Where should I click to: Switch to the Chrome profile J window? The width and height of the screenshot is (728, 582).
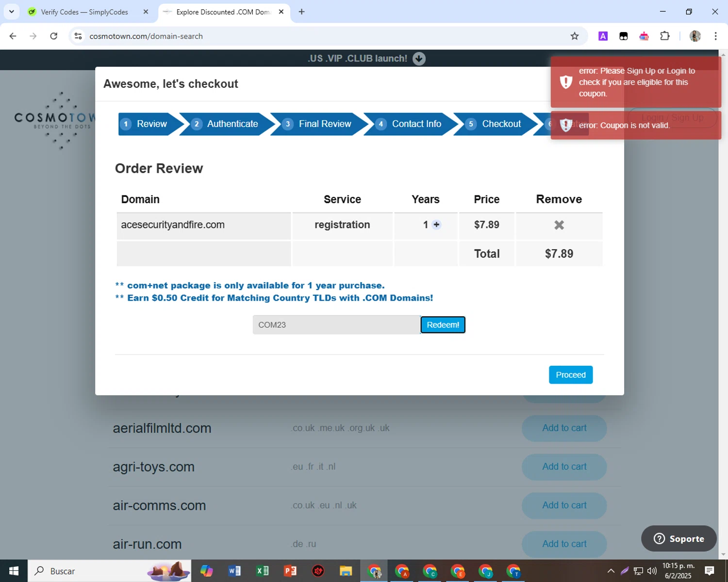(x=485, y=571)
